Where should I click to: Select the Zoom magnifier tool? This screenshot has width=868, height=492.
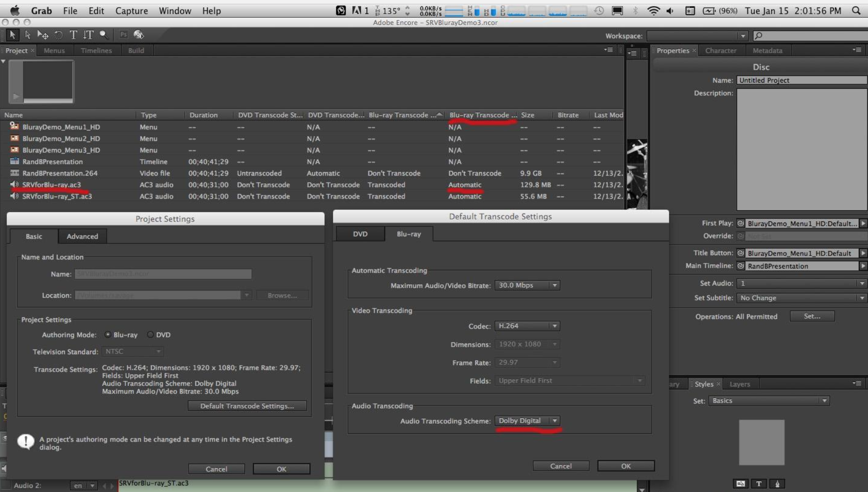click(103, 35)
